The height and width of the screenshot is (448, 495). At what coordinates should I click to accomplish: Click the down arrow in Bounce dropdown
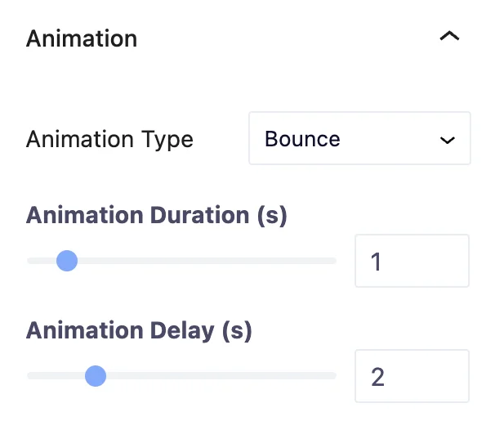click(x=448, y=140)
